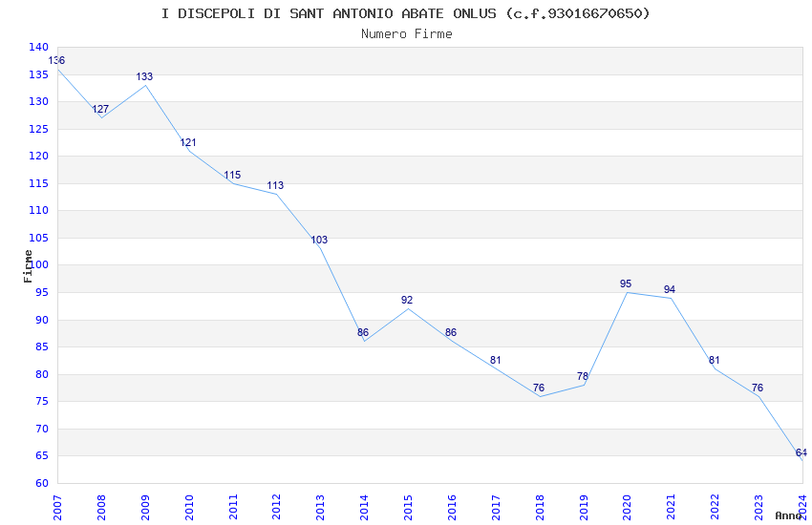
Task: Click the y-axis tick label '90'
Action: click(42, 320)
